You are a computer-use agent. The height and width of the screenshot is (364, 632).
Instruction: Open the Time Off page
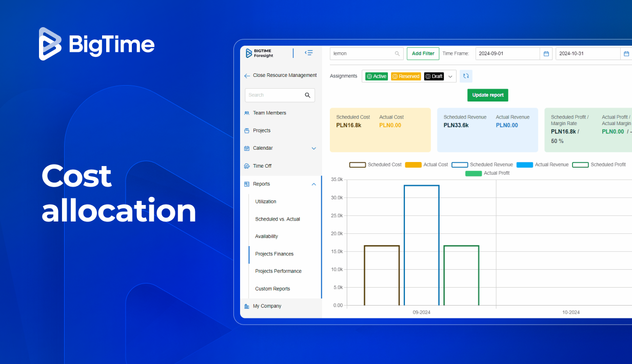262,166
